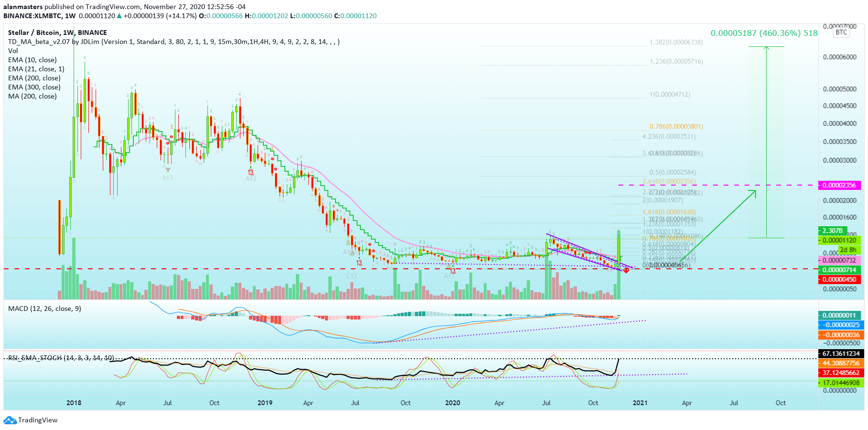This screenshot has width=868, height=430.
Task: Click the green 0.00000714 price label
Action: tap(839, 270)
